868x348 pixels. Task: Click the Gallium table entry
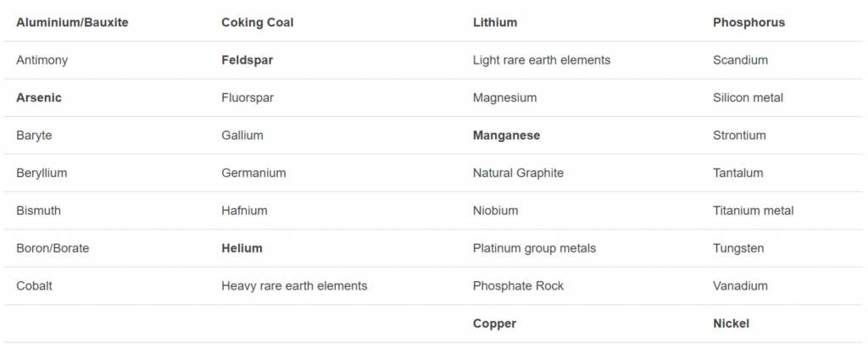242,135
